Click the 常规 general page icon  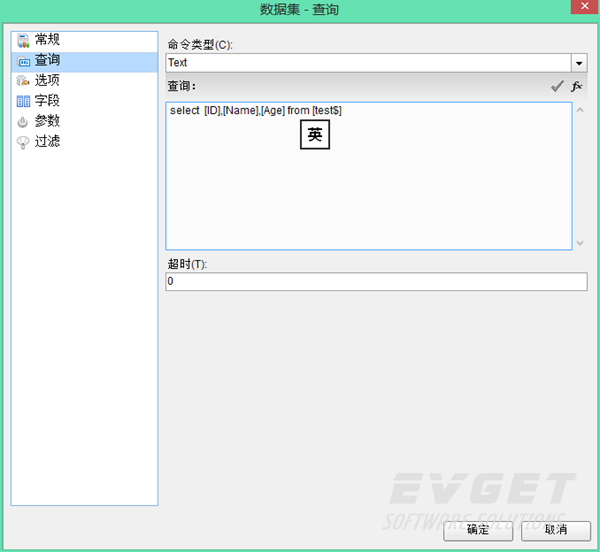click(x=23, y=40)
